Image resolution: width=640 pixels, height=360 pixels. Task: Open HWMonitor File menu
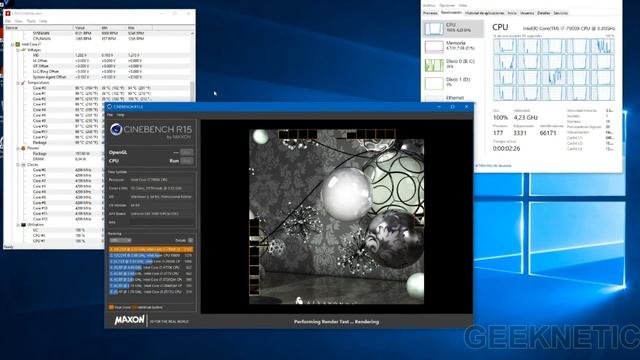(8, 21)
